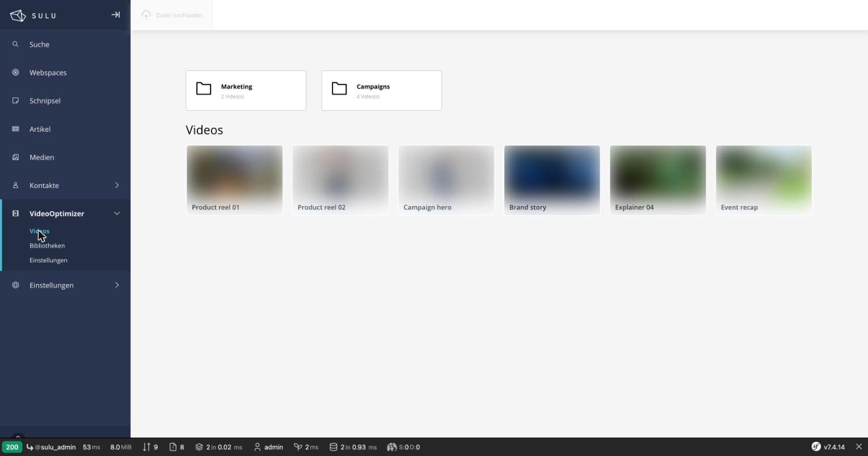Click the v7.4.14 Symfony version text

834,447
